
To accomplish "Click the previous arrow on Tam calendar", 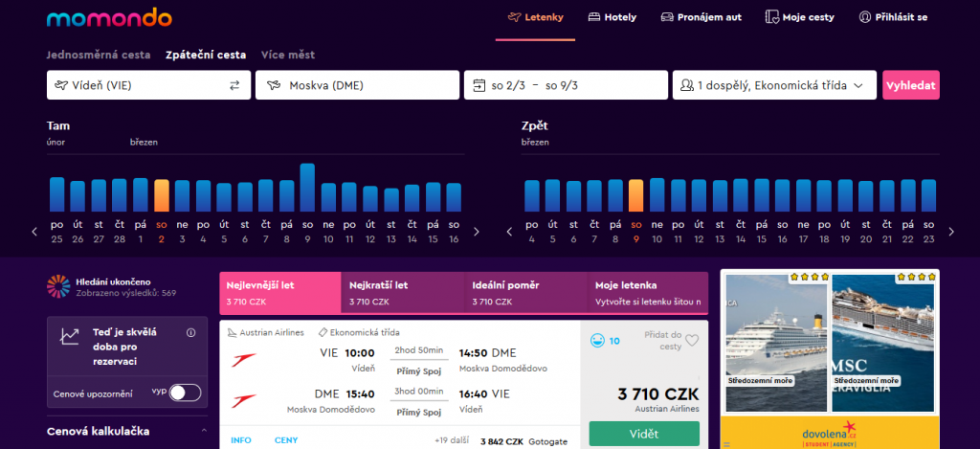I will tap(35, 232).
